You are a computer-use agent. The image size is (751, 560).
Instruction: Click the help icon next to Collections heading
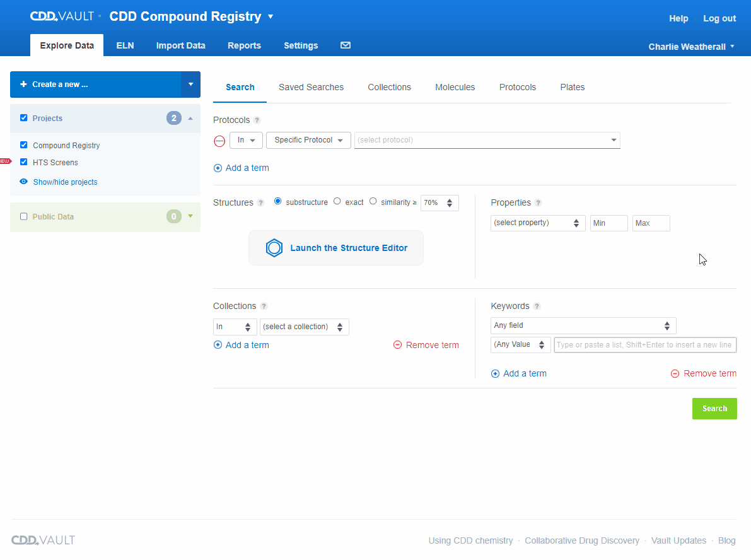pyautogui.click(x=264, y=306)
